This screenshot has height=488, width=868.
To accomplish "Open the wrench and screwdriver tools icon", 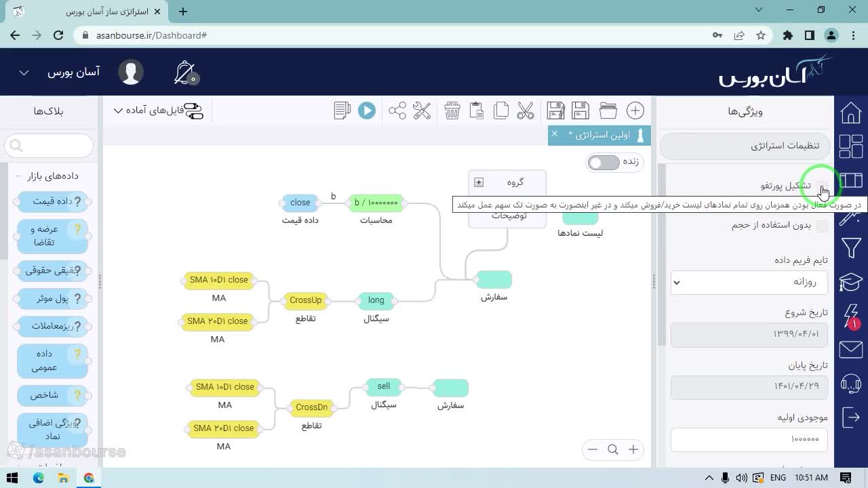I will point(422,110).
